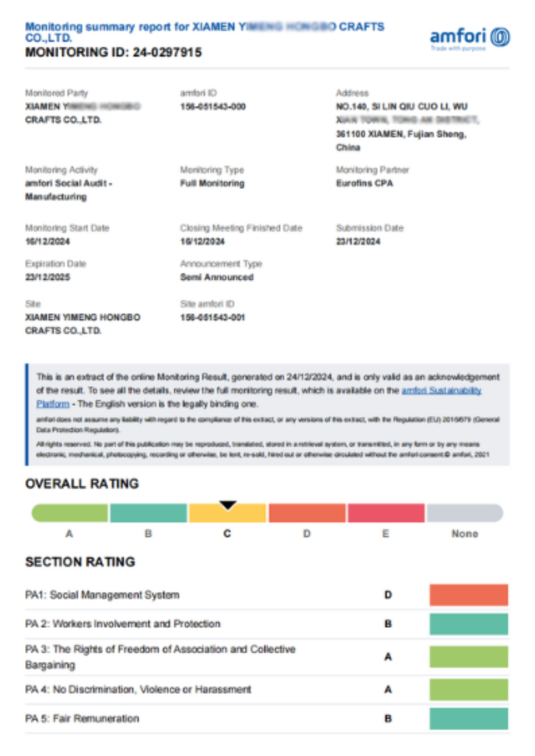Select the orange D overall rating segment
Viewport: 535px width, 756px height.
click(x=307, y=513)
